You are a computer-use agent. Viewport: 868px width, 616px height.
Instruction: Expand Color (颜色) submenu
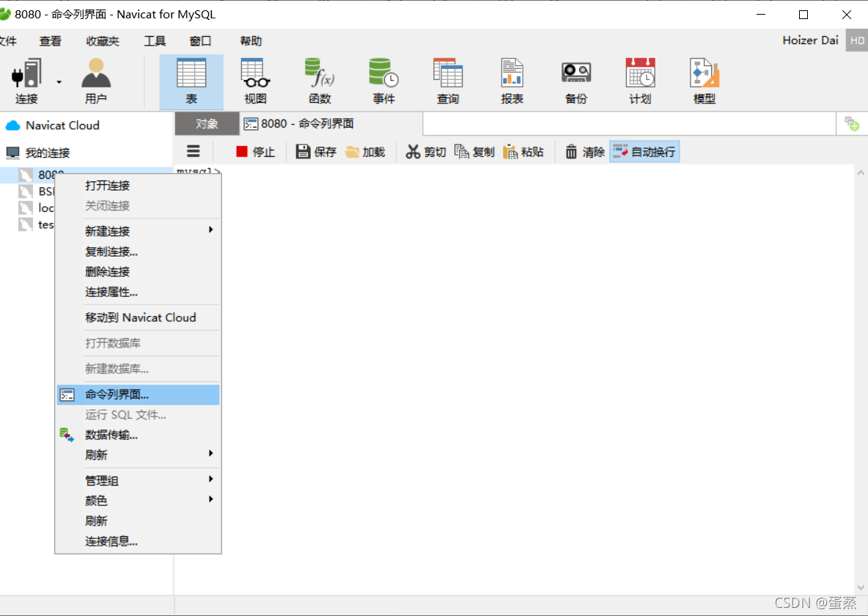click(x=138, y=501)
